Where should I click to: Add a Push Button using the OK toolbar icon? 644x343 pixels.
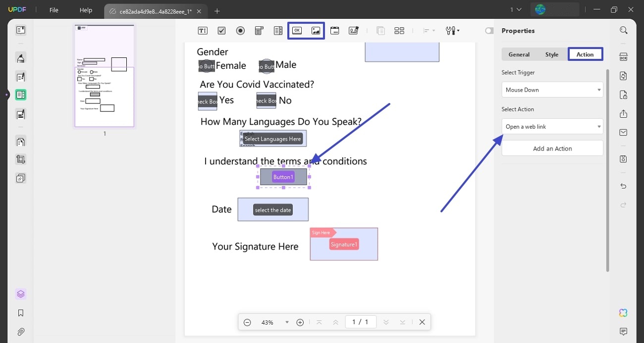tap(297, 30)
